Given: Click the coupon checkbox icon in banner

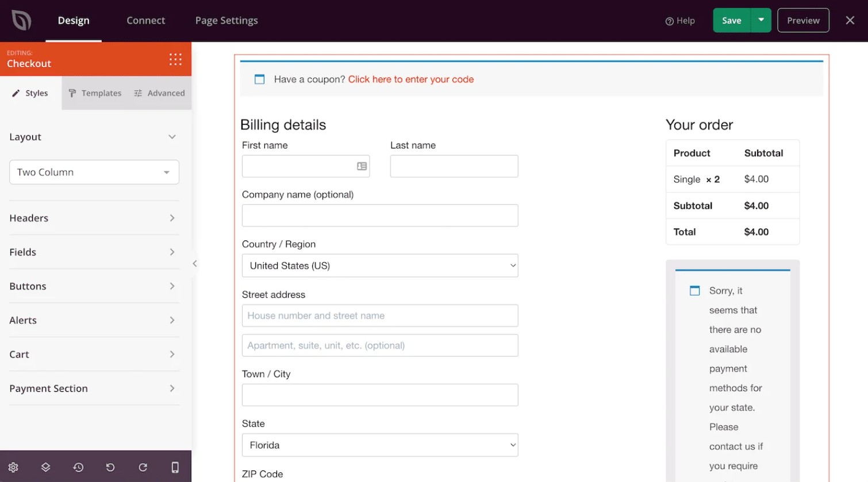Looking at the screenshot, I should [x=259, y=79].
